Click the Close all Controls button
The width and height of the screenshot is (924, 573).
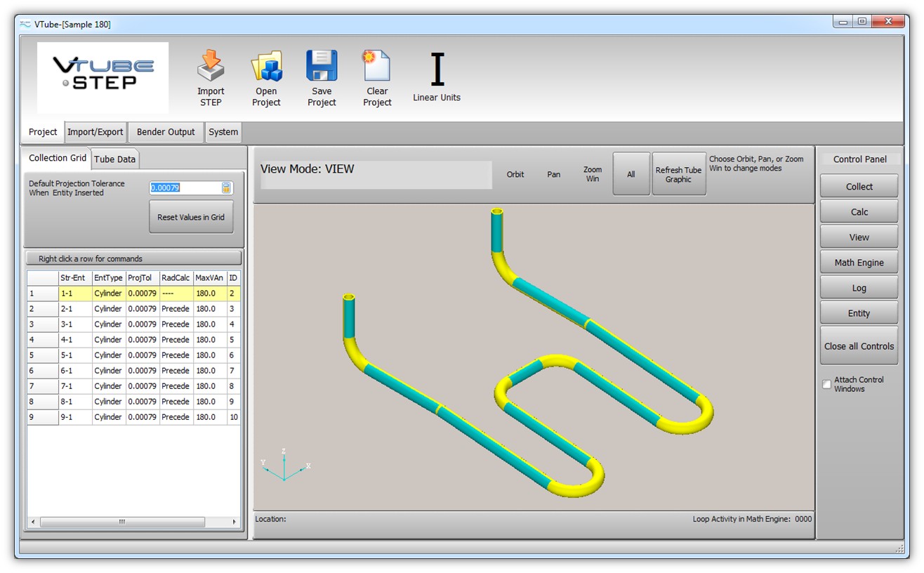point(859,346)
